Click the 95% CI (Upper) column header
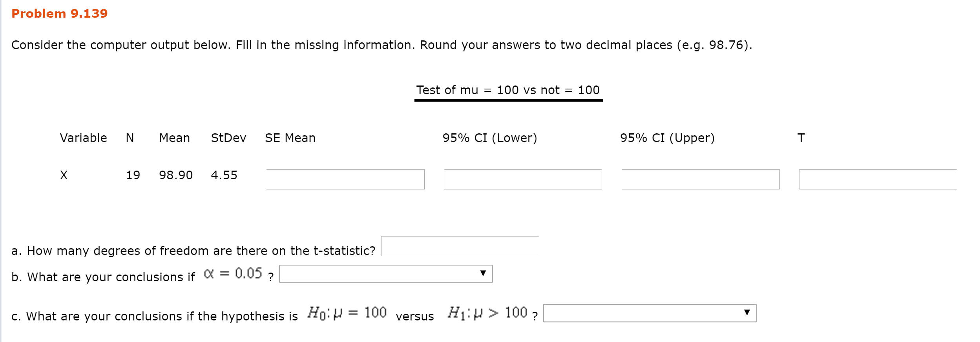This screenshot has width=980, height=342. pos(667,138)
